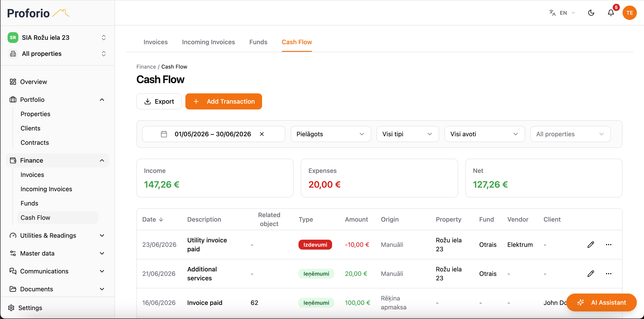Toggle dark mode moon icon

point(591,13)
